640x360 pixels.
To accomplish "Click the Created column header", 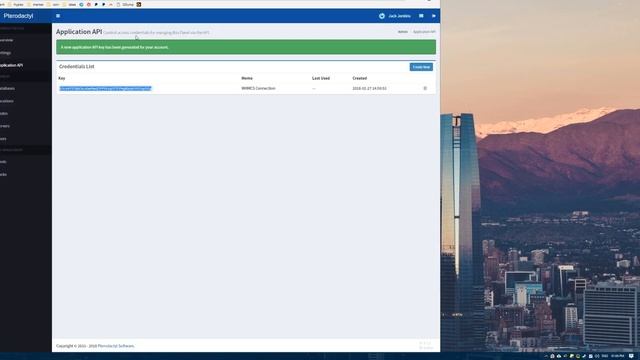I will point(360,78).
